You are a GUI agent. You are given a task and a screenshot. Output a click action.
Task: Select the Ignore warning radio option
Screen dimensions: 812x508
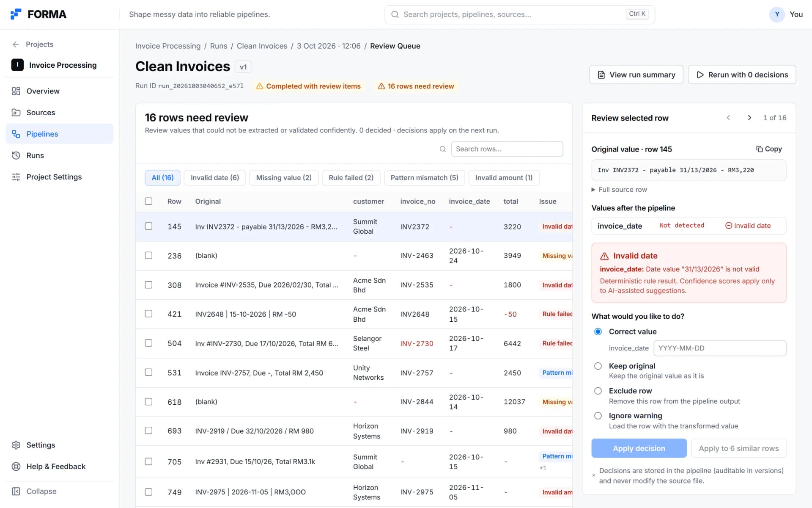click(x=598, y=416)
